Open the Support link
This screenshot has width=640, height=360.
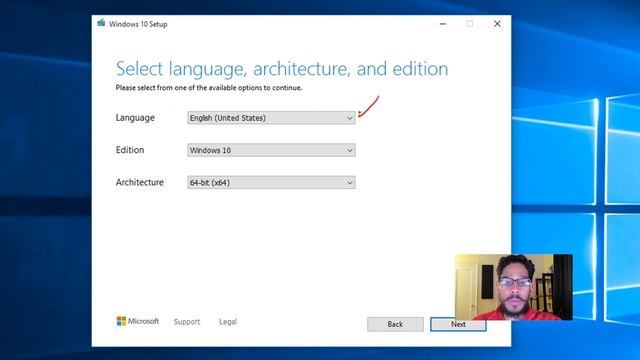point(187,322)
